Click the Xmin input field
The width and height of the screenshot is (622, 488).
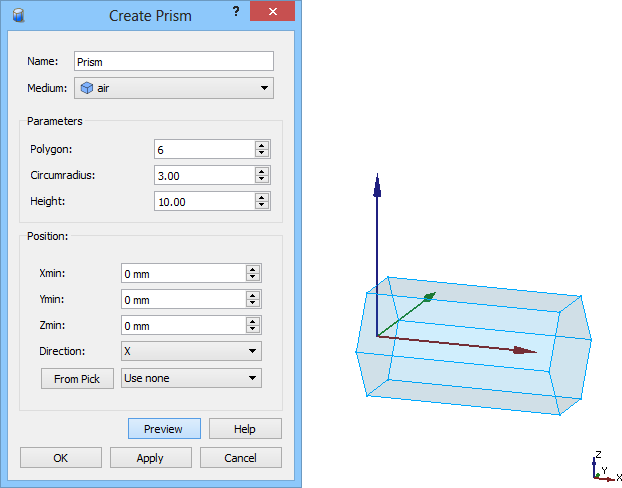pos(184,273)
